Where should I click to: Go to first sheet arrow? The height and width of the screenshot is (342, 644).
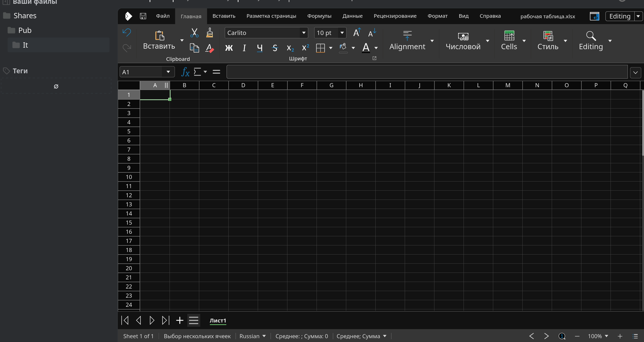coord(125,320)
